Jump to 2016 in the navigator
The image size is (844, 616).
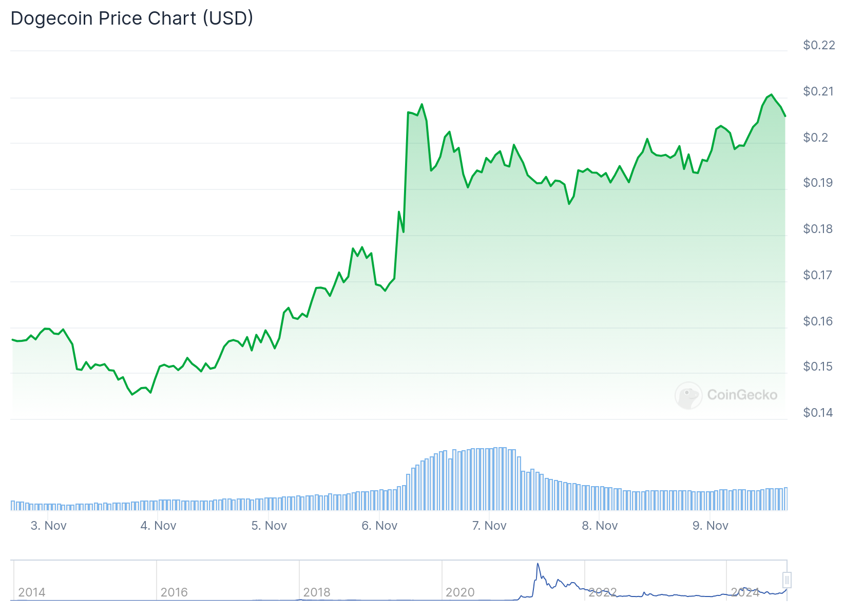coord(174,592)
